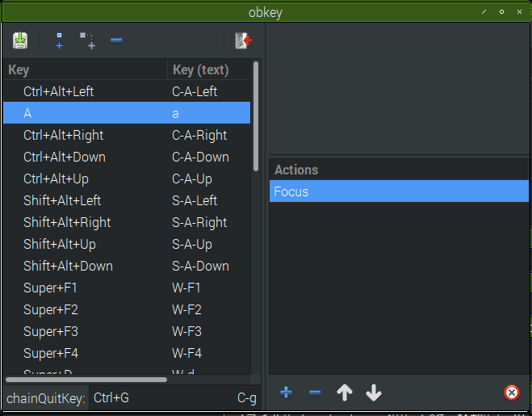Click the vertical scrollbar of key list
This screenshot has height=416, width=532.
pos(256,116)
